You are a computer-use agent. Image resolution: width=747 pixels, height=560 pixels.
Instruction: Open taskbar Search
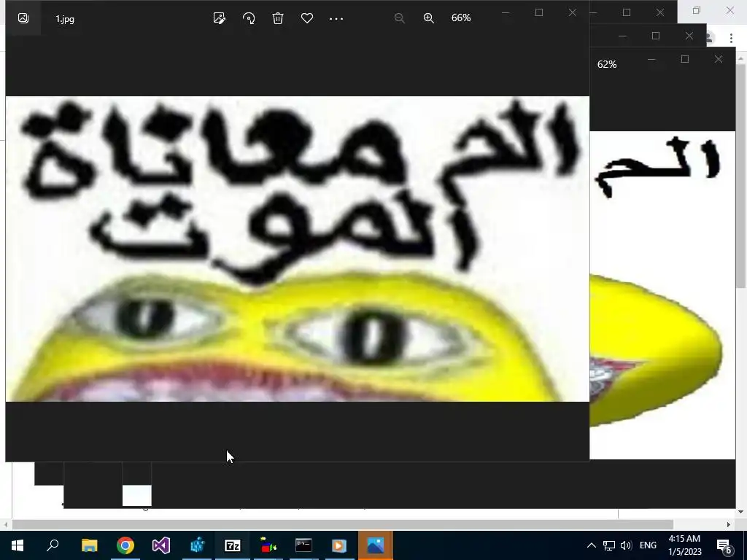click(53, 545)
